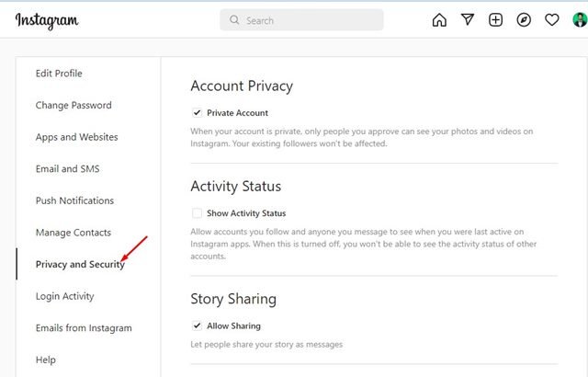This screenshot has height=377, width=588.
Task: View Login Activity page
Action: (64, 296)
